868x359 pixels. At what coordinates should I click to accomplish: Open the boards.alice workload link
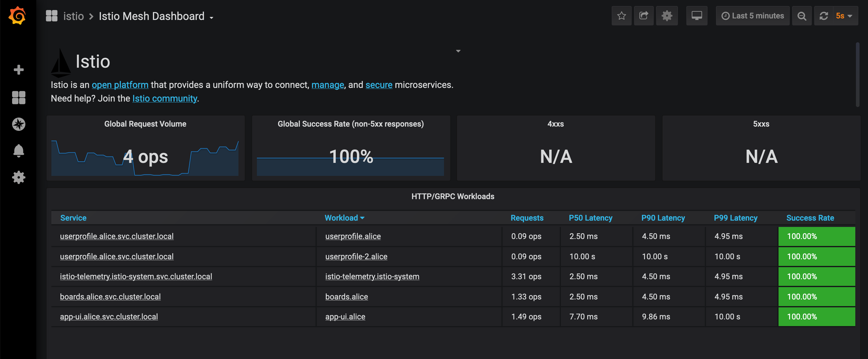coord(346,297)
